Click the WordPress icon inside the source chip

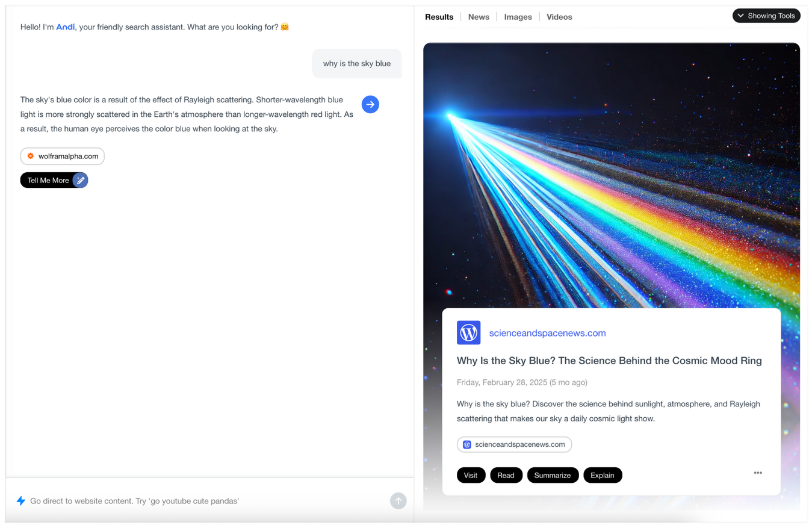(x=466, y=444)
